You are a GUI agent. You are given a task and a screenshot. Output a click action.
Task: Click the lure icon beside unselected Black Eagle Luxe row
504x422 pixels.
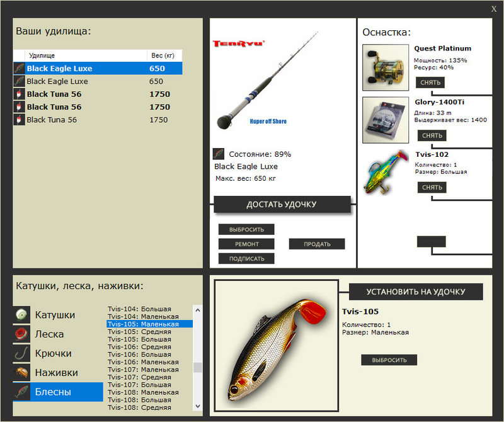19,81
